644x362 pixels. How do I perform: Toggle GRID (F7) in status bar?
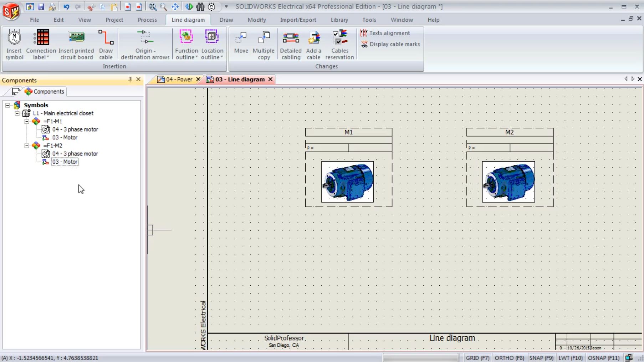[x=478, y=358]
